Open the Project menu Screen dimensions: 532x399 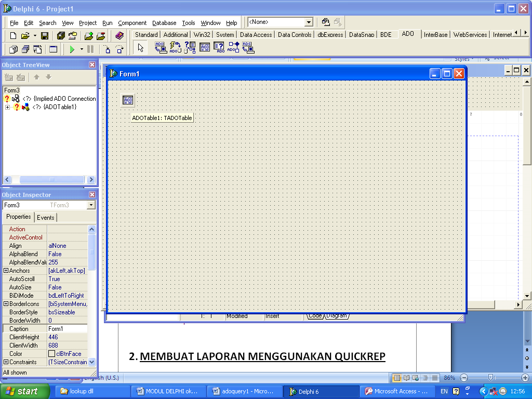(x=88, y=23)
